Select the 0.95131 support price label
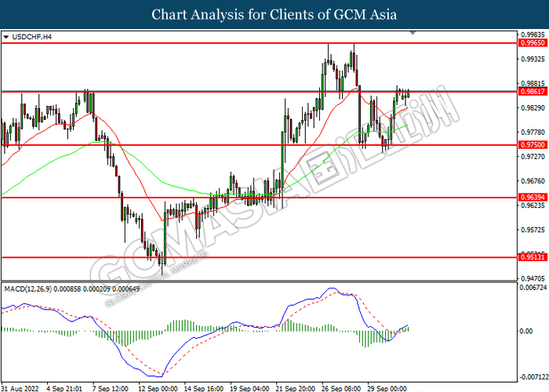 [x=533, y=257]
